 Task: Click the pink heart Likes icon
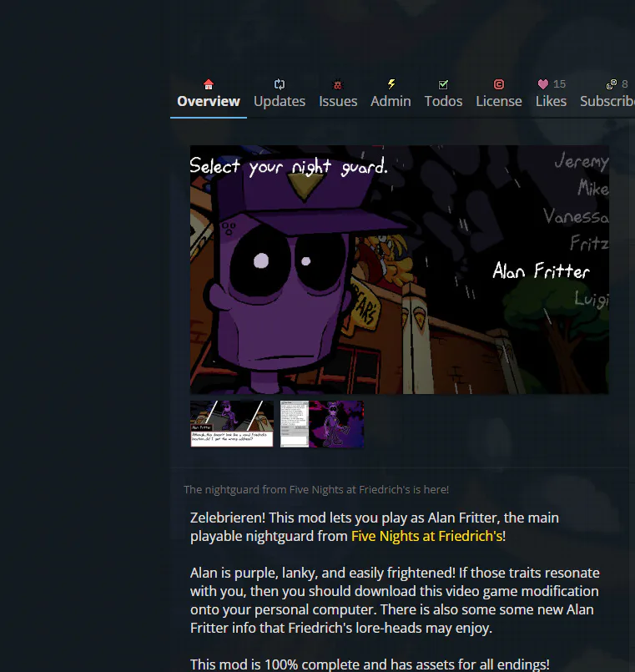click(x=543, y=84)
